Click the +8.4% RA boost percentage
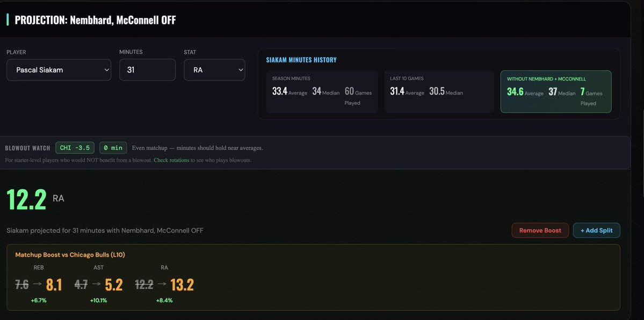The height and width of the screenshot is (320, 644). click(x=164, y=301)
